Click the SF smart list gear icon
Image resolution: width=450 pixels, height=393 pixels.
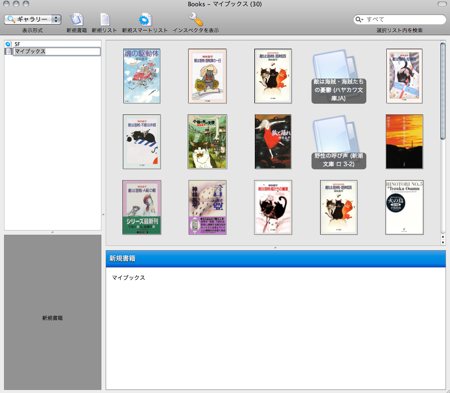8,44
